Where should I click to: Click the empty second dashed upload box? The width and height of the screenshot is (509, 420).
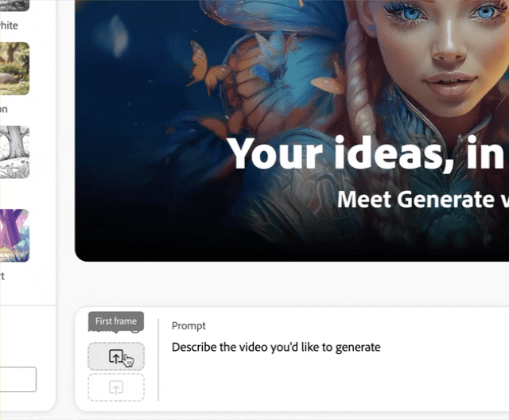tap(116, 387)
